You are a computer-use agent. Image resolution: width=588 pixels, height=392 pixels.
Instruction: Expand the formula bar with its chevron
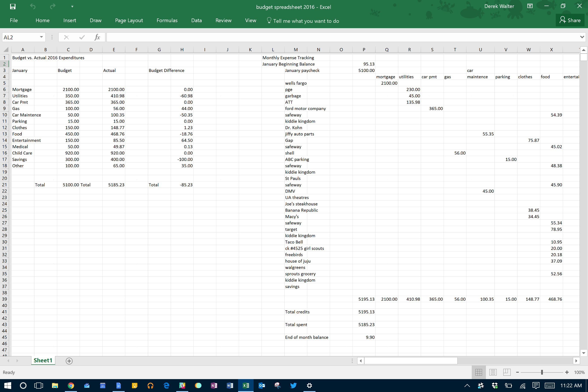pyautogui.click(x=582, y=37)
